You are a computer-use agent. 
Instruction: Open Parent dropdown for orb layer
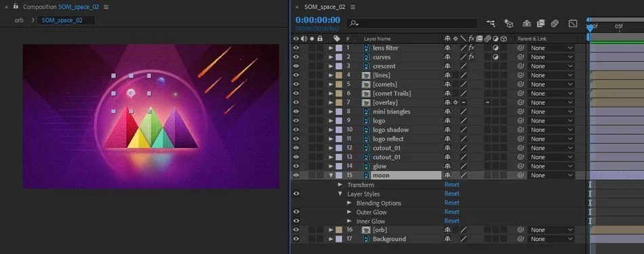[x=551, y=230]
